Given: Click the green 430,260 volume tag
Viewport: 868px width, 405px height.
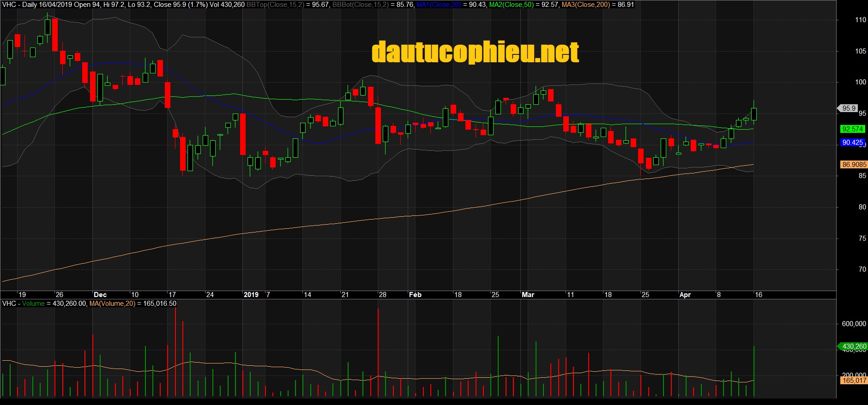Looking at the screenshot, I should [x=854, y=346].
